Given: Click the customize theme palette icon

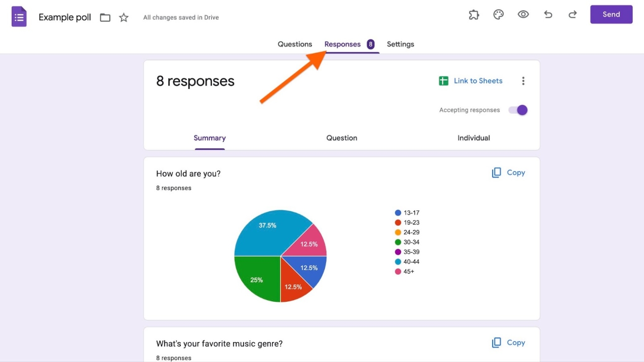Looking at the screenshot, I should 498,14.
